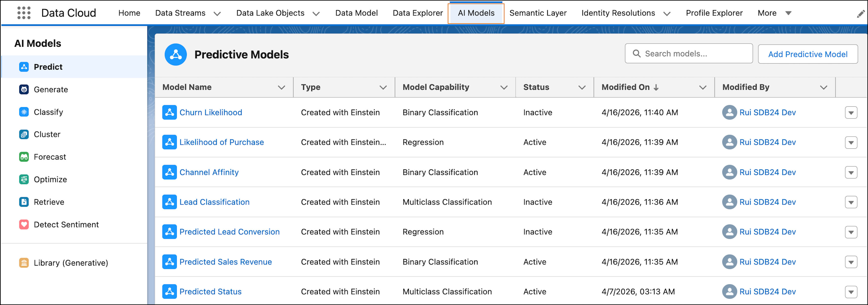The image size is (868, 305).
Task: Open the Likelihood of Purchase model link
Action: [x=222, y=142]
